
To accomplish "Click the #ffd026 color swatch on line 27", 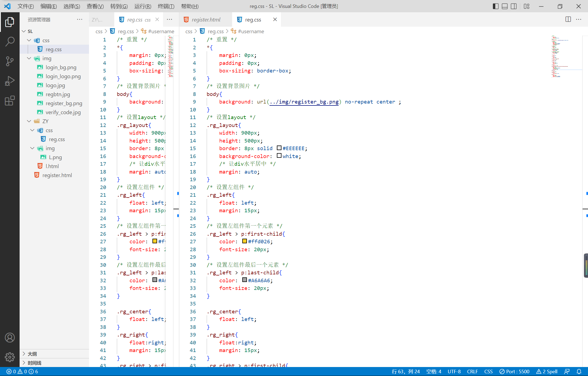I will (244, 241).
